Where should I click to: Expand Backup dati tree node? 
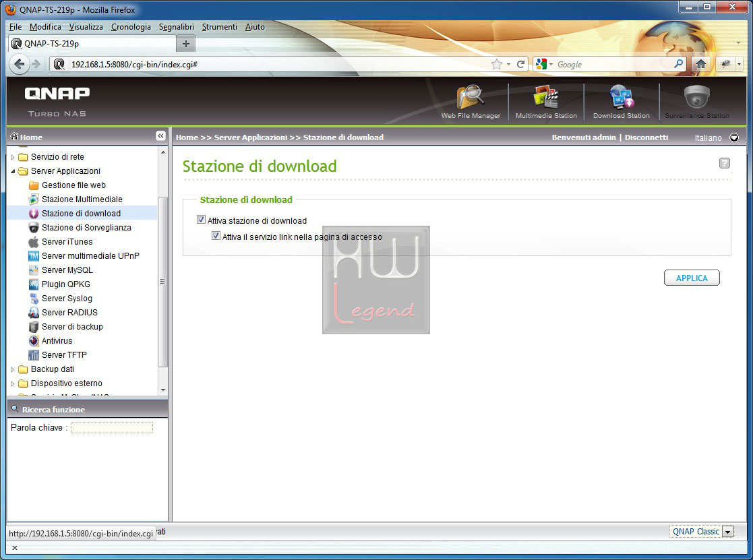pos(13,369)
